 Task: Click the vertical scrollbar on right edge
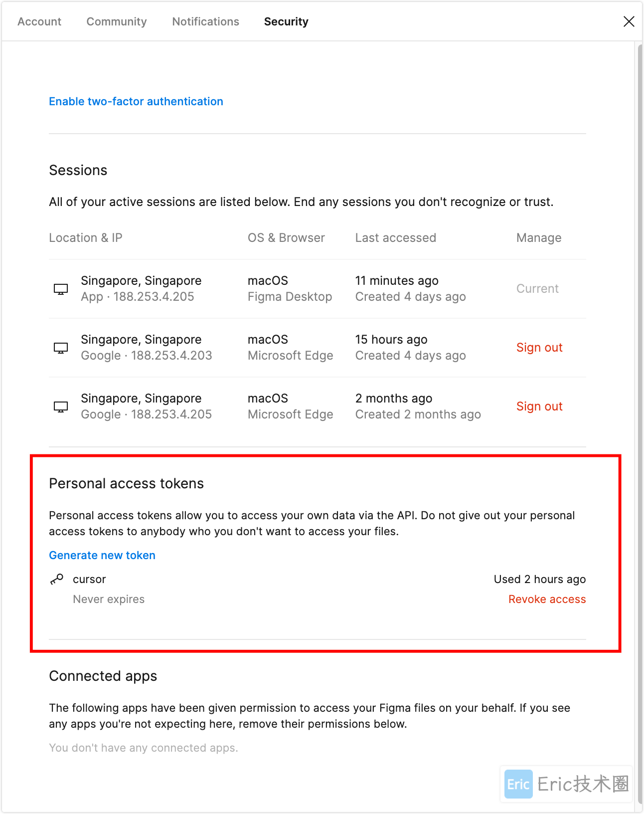tap(640, 399)
